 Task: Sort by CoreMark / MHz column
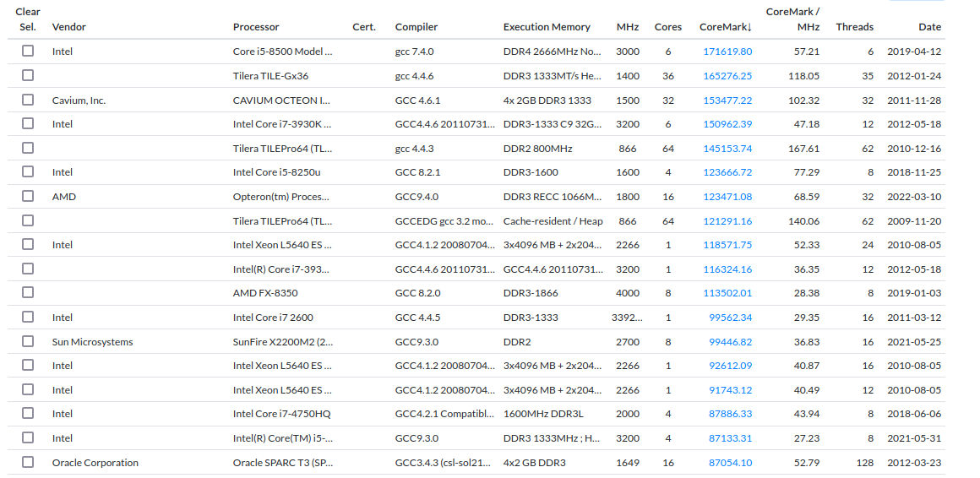point(793,19)
